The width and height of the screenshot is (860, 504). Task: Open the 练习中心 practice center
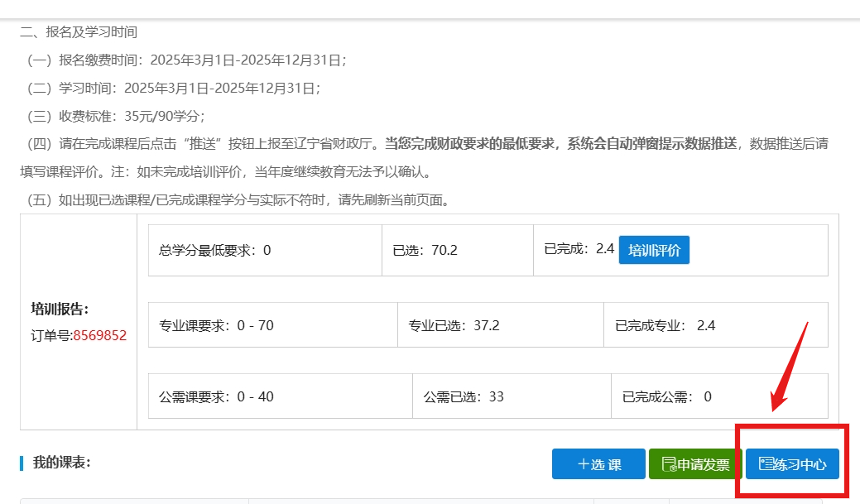point(792,464)
